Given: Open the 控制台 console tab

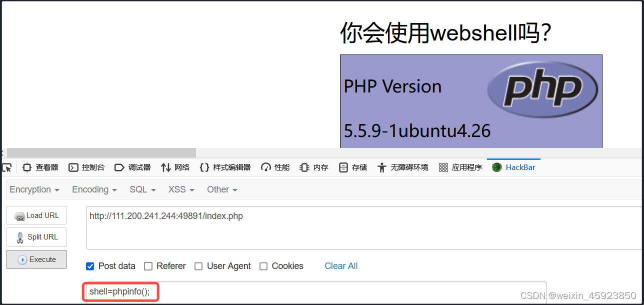Looking at the screenshot, I should (x=86, y=167).
